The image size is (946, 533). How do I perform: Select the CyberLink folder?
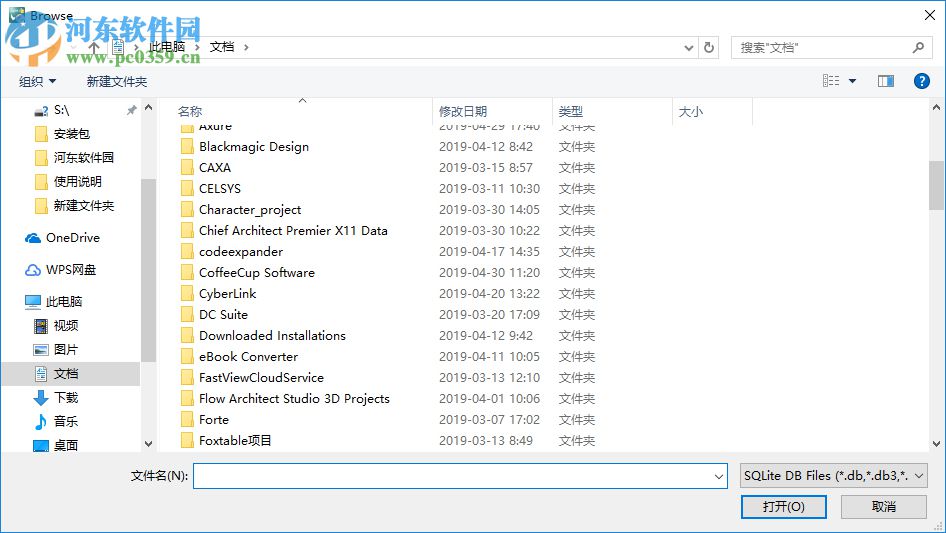227,294
